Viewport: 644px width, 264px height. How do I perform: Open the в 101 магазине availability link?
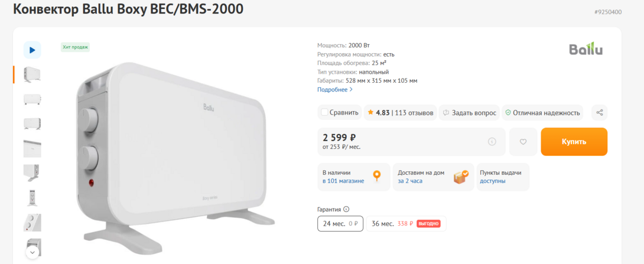343,181
